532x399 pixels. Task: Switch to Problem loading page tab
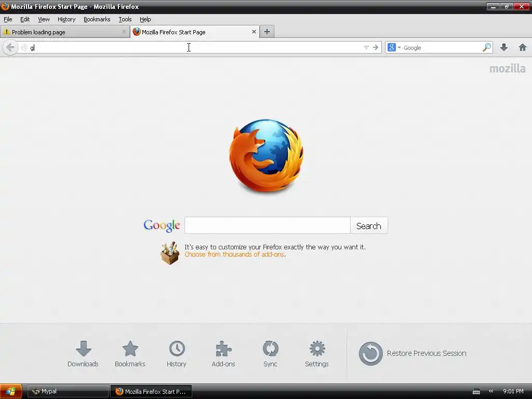click(x=65, y=32)
